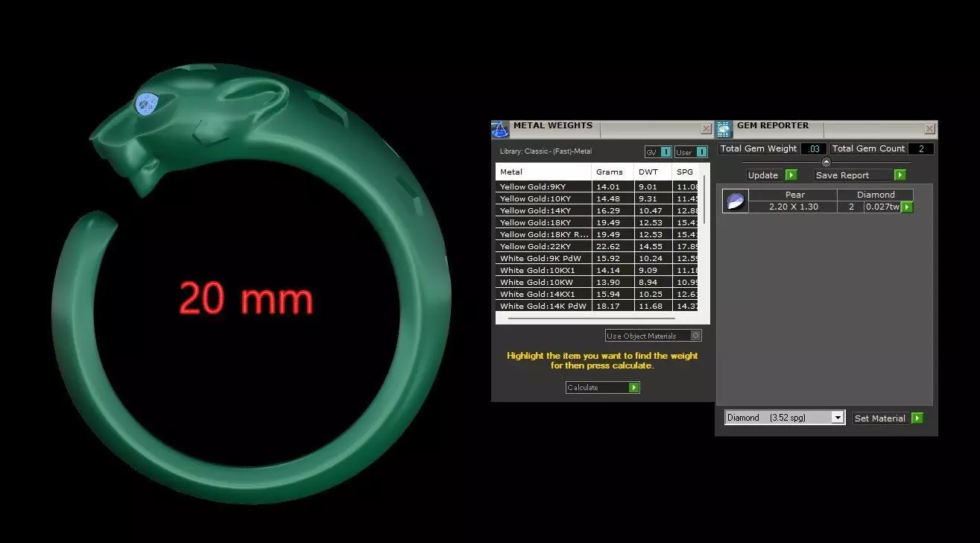
Task: Click the 10.47 DWT value
Action: click(x=650, y=210)
